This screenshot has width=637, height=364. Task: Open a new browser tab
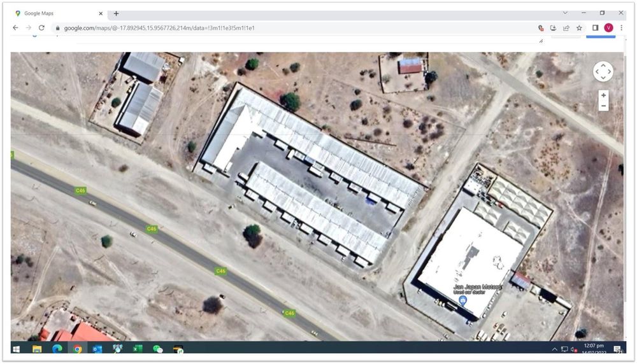pos(116,13)
